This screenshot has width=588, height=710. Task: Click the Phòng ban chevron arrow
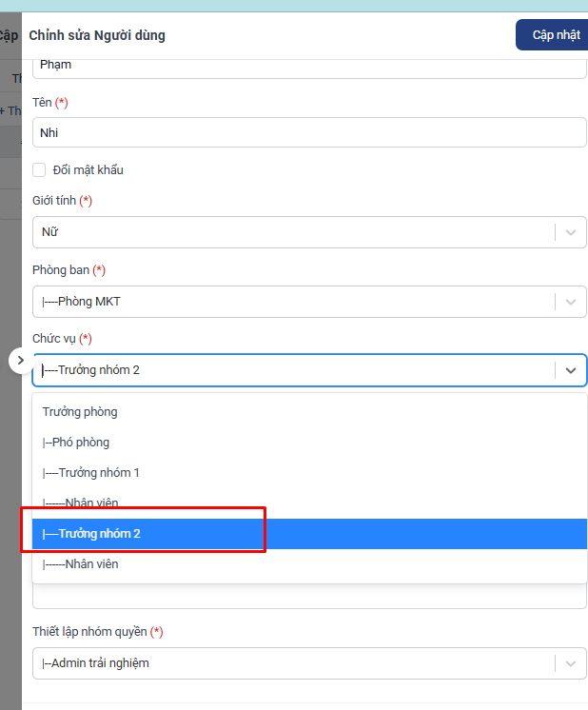[571, 302]
